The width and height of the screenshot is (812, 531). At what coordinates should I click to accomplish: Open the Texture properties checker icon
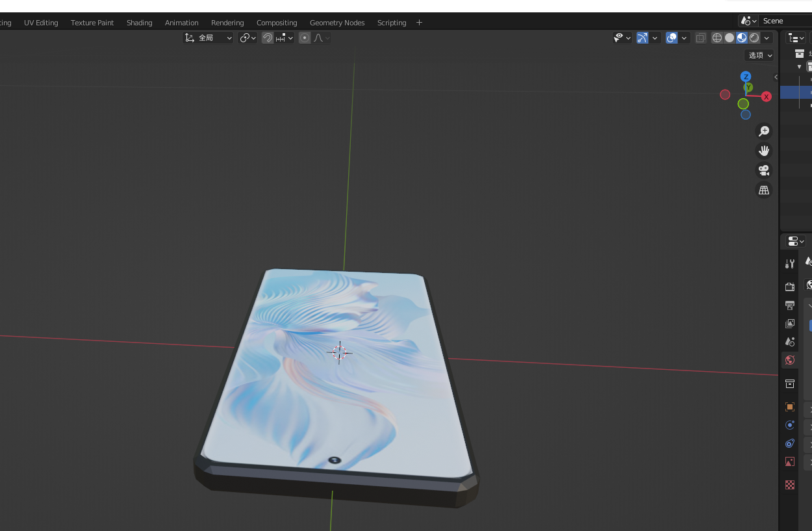pos(790,485)
